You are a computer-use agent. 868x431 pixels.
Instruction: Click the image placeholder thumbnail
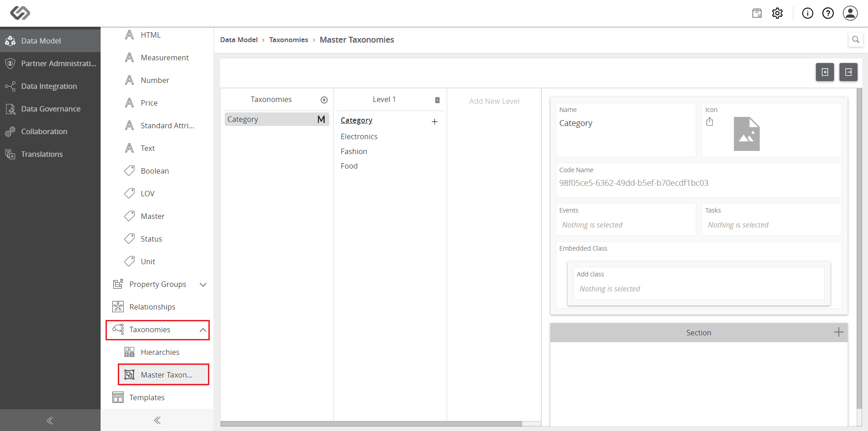click(x=747, y=134)
